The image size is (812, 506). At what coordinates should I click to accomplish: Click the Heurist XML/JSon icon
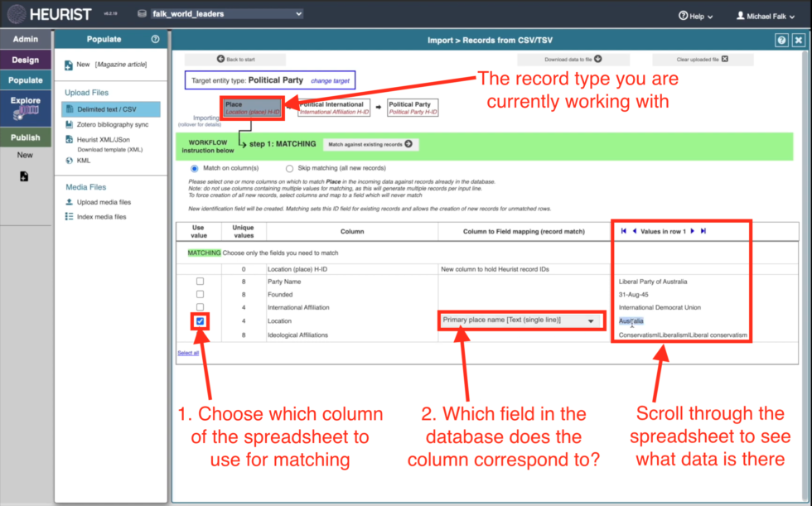click(69, 140)
